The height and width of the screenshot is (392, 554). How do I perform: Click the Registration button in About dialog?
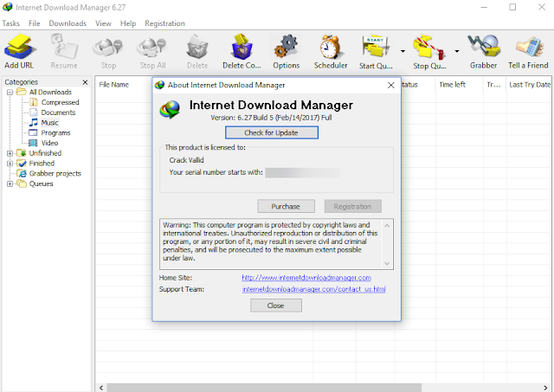click(x=352, y=206)
